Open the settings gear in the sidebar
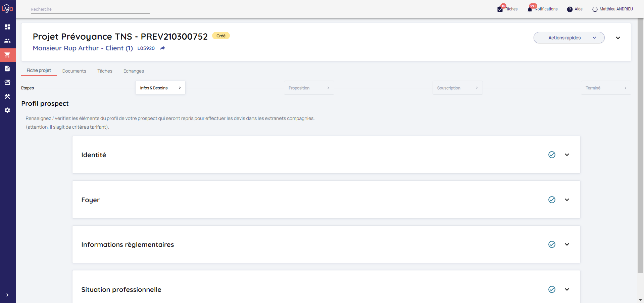Viewport: 644px width, 303px height. [x=7, y=110]
